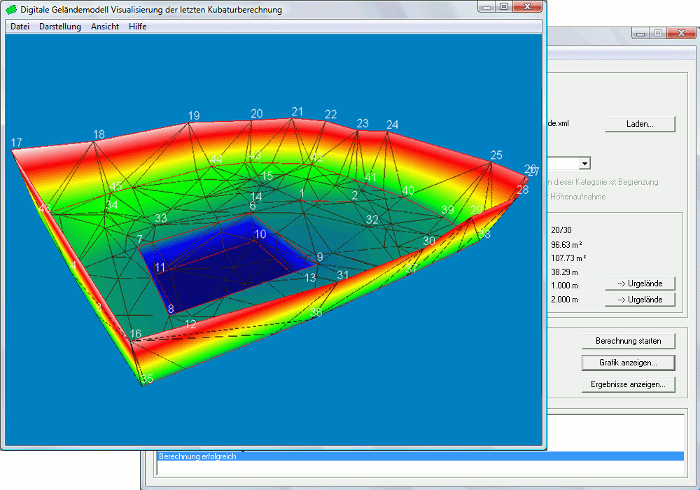The image size is (700, 490).
Task: Expand the category dropdown below Laden
Action: tap(584, 162)
